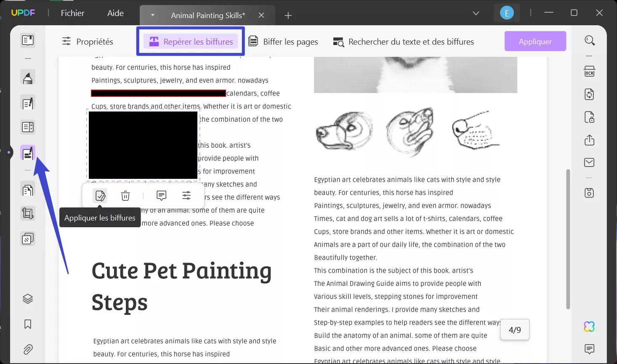The width and height of the screenshot is (617, 364).
Task: Open the Reader mode in left sidebar
Action: 28,40
